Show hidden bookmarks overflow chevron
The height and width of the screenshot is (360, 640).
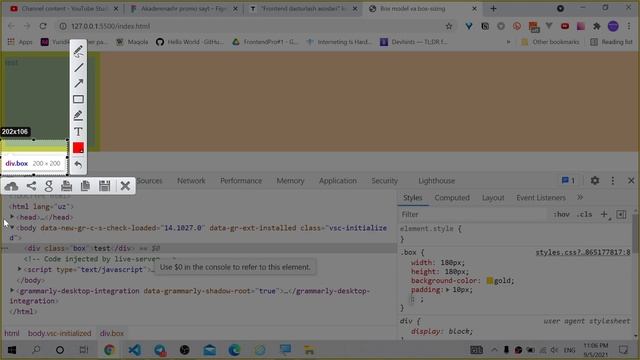tap(509, 42)
